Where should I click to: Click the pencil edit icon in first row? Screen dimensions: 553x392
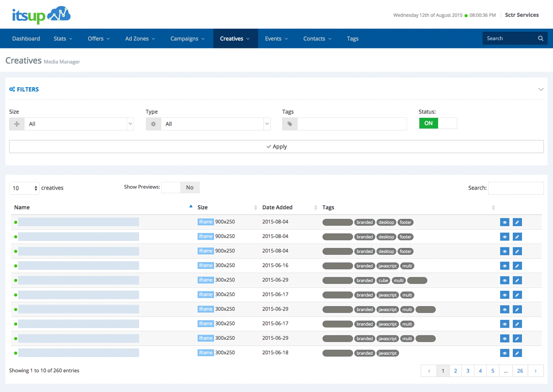[517, 222]
